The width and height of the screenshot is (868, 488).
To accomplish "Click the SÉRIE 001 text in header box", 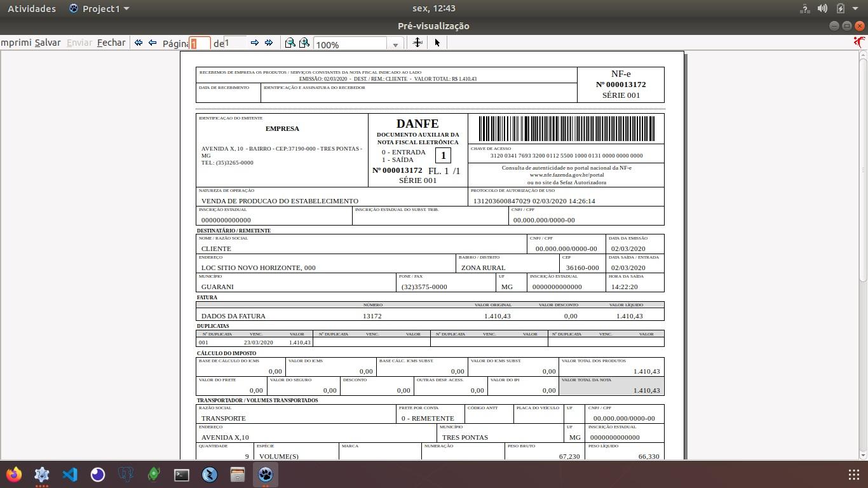I will click(621, 95).
